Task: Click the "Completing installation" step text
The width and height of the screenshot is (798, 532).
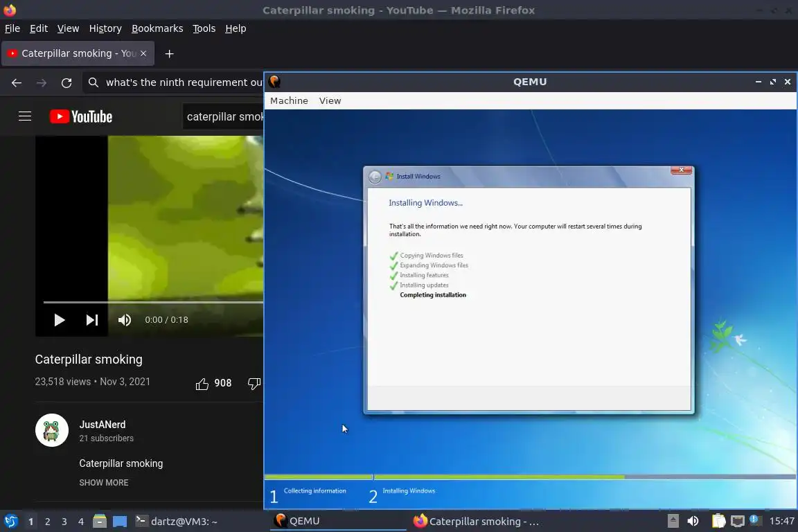Action: (432, 295)
